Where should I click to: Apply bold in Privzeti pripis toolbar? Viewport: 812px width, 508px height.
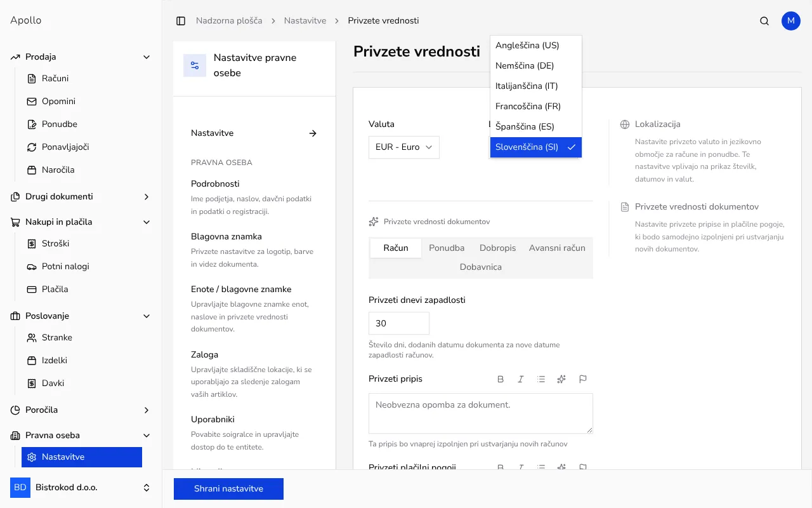pyautogui.click(x=501, y=379)
